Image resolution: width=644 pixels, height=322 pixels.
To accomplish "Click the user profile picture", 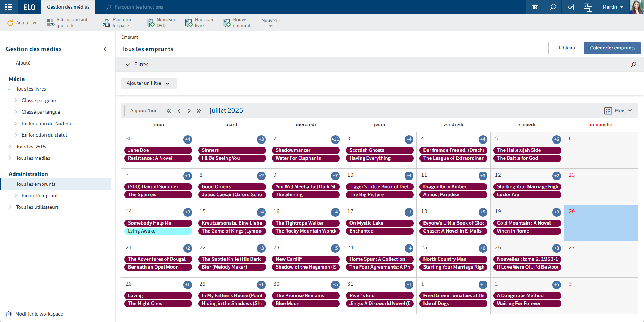I will pos(637,7).
